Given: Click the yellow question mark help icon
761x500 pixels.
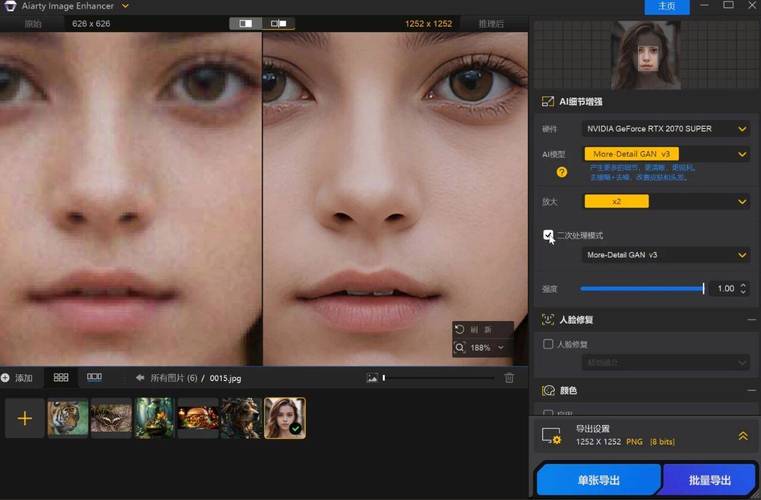Looking at the screenshot, I should [x=562, y=172].
